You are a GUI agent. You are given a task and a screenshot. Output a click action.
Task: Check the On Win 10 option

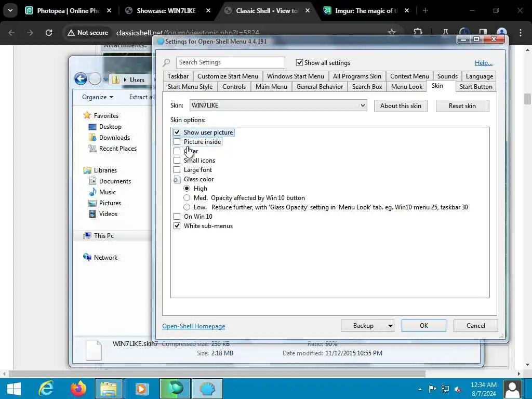(x=177, y=217)
